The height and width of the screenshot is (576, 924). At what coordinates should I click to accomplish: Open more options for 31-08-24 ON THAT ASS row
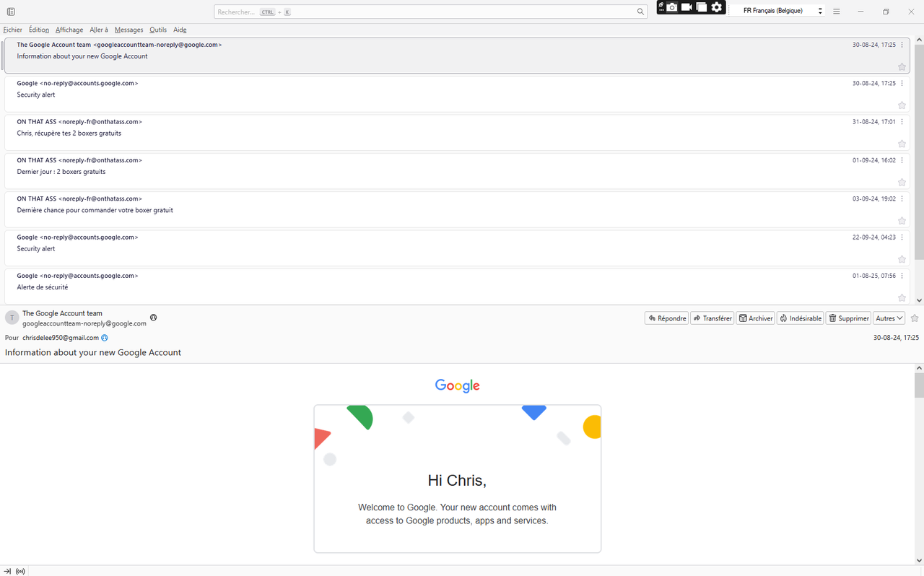902,121
